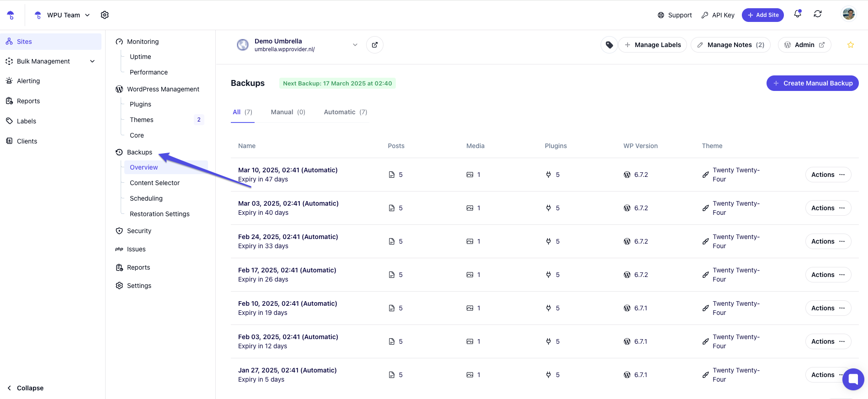Screen dimensions: 868x399
Task: Open site in new tab icon
Action: pyautogui.click(x=375, y=45)
